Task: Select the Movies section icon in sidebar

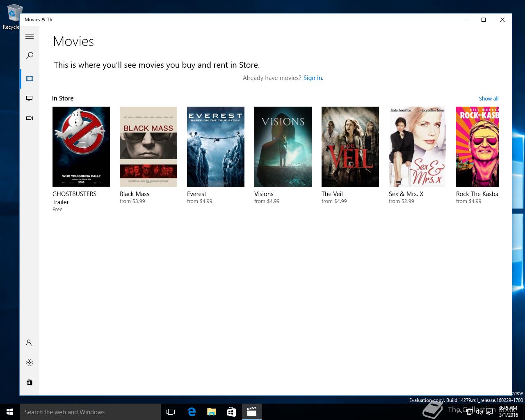Action: pyautogui.click(x=30, y=78)
